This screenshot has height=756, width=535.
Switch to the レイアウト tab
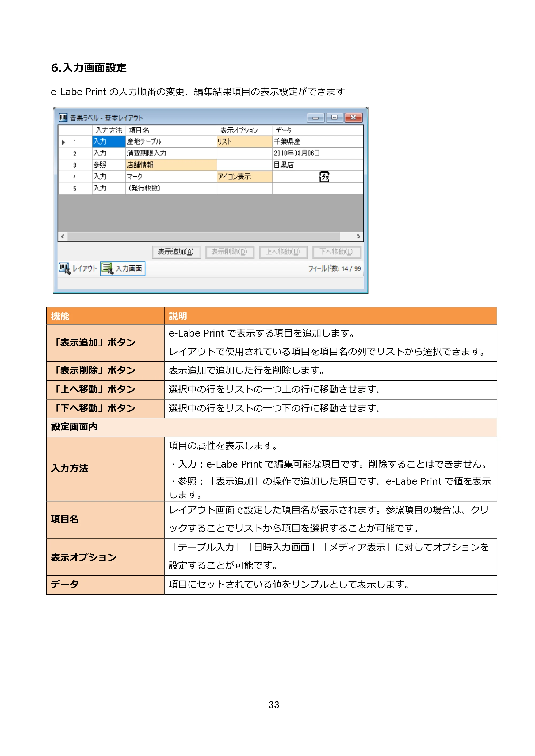pyautogui.click(x=78, y=268)
